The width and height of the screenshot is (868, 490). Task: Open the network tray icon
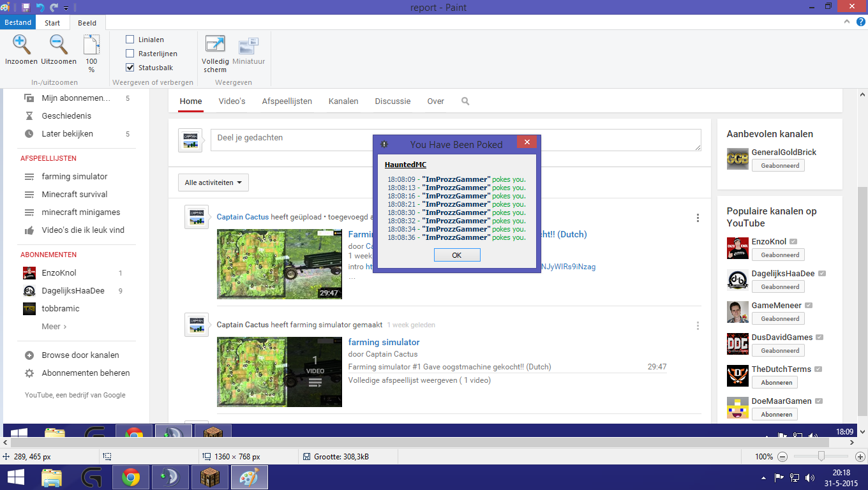tap(795, 477)
